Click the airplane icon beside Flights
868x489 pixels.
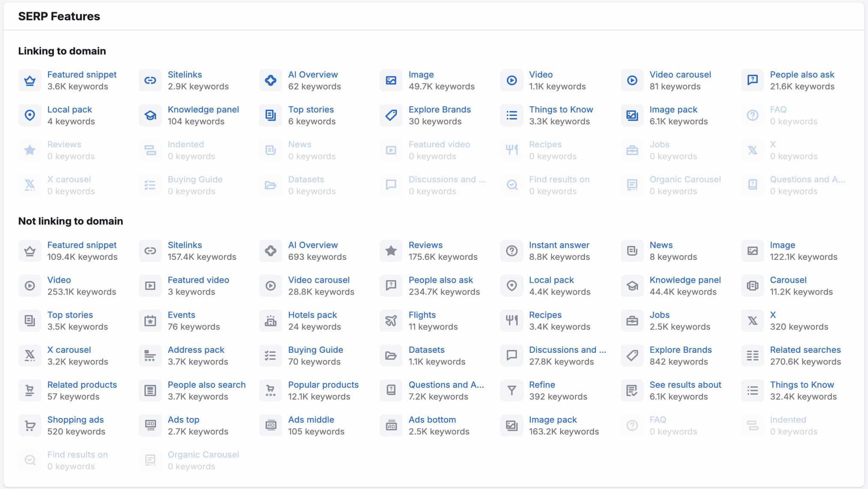(391, 321)
